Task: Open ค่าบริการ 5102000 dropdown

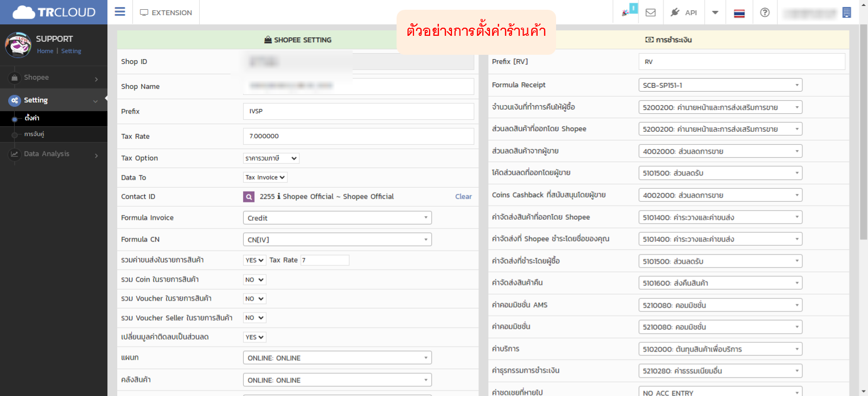Action: pyautogui.click(x=720, y=349)
